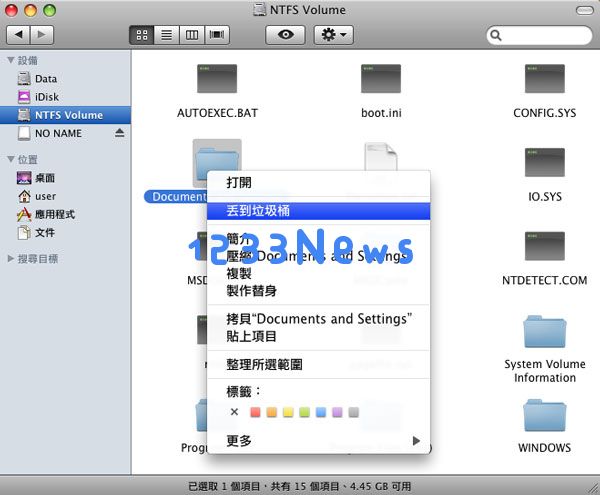Switch to icon view
Viewport: 600px width, 495px height.
142,35
